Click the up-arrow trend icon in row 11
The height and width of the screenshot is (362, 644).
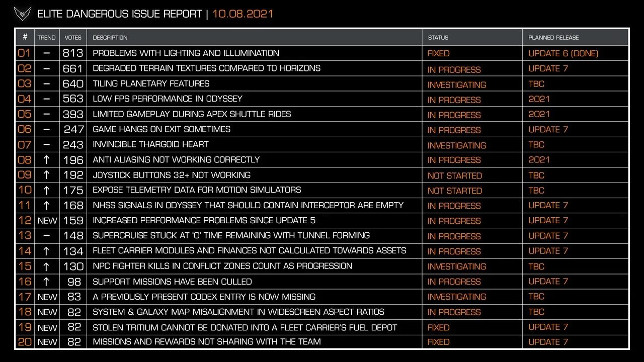point(47,205)
